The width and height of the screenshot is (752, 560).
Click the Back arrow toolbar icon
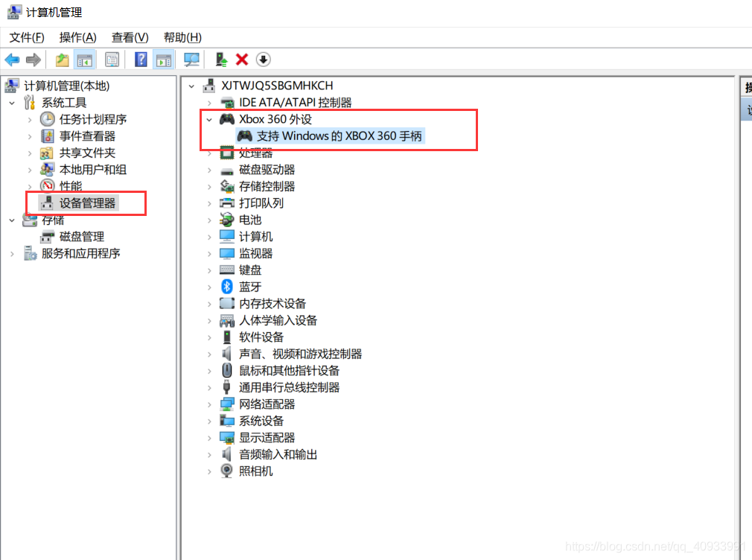tap(13, 60)
